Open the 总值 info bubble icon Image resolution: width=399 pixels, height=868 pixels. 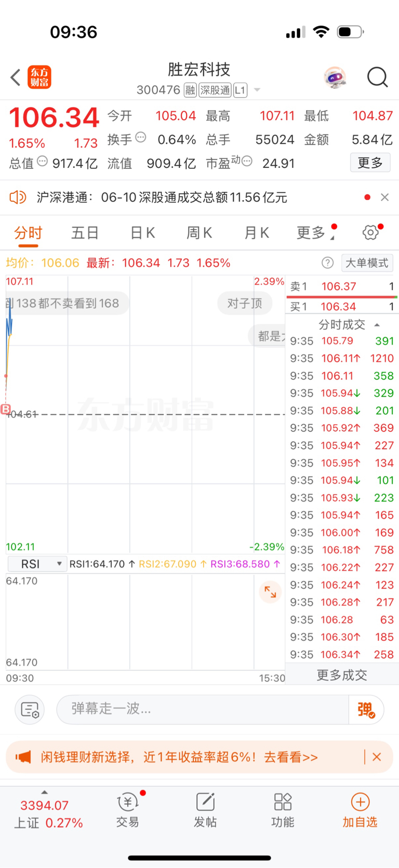[x=42, y=161]
